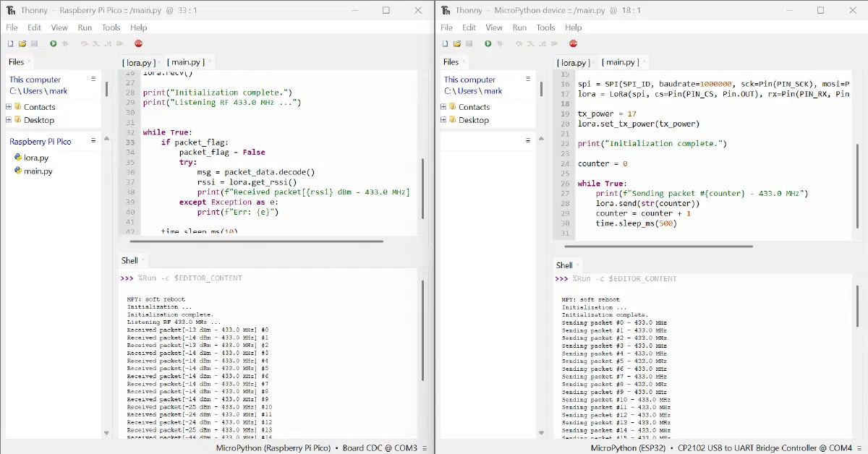The height and width of the screenshot is (454, 868).
Task: Click 'mark' path segment in Raspberry Pi Pico window
Action: [59, 91]
